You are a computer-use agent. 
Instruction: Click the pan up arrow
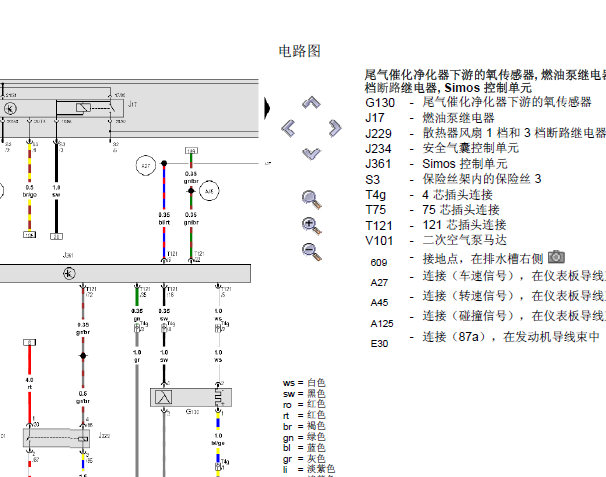(x=311, y=102)
